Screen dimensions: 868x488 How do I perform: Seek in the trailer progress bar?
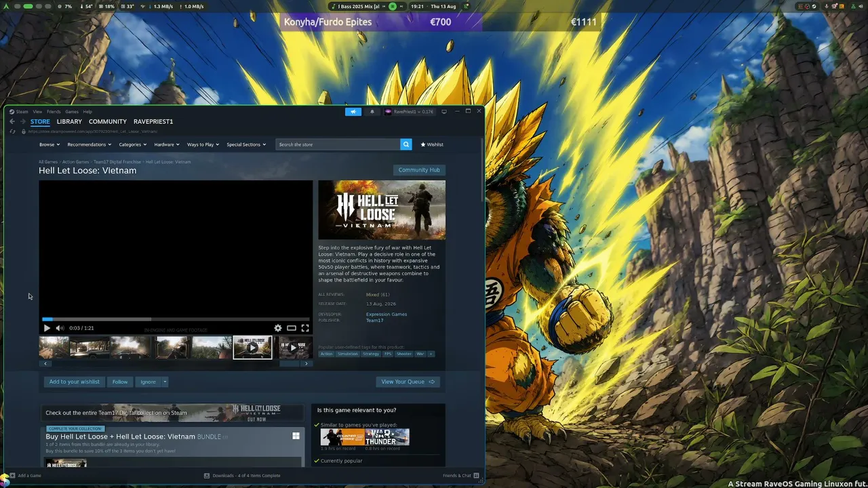point(176,319)
